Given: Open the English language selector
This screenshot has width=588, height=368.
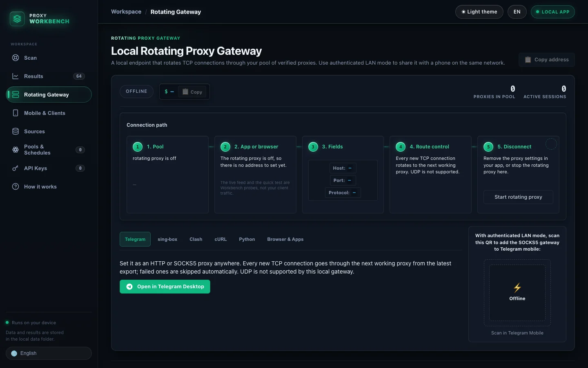Looking at the screenshot, I should pyautogui.click(x=49, y=353).
